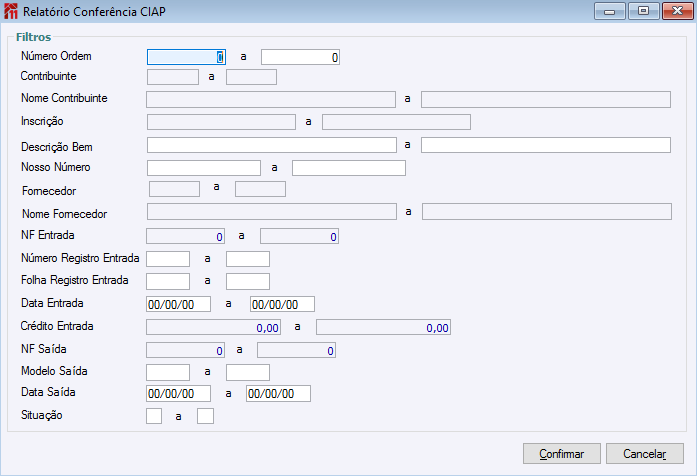Click the Nome Contribuinte starting field
Image resolution: width=697 pixels, height=476 pixels.
pyautogui.click(x=271, y=100)
